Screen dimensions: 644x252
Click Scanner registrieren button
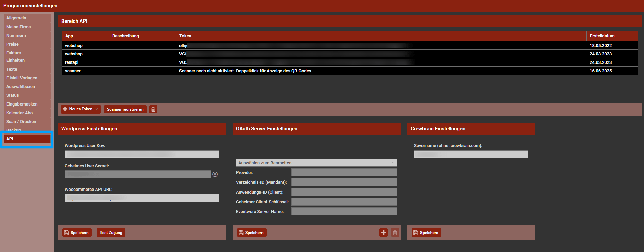pyautogui.click(x=125, y=109)
